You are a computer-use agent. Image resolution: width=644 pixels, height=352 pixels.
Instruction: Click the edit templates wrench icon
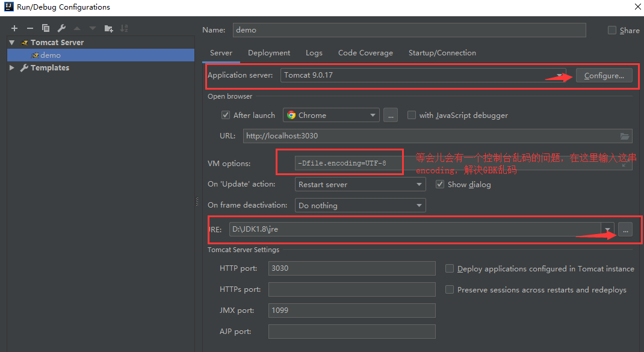(x=61, y=28)
